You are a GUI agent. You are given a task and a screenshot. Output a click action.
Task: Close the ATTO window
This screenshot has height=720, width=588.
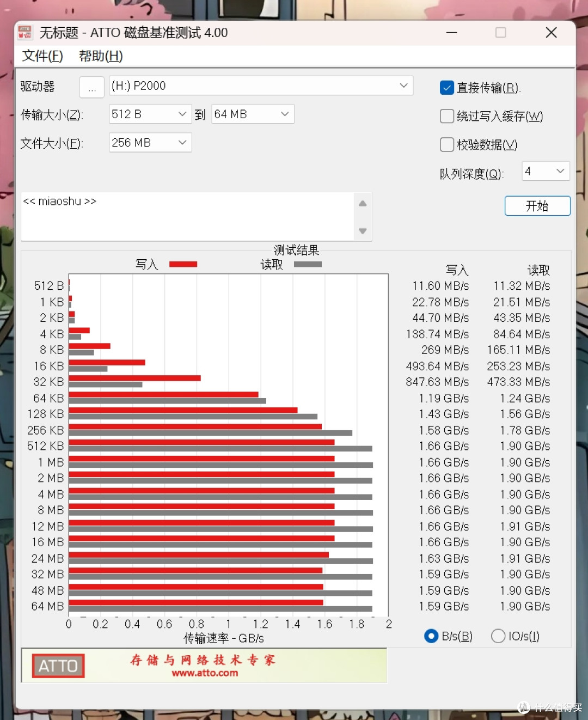pyautogui.click(x=551, y=33)
